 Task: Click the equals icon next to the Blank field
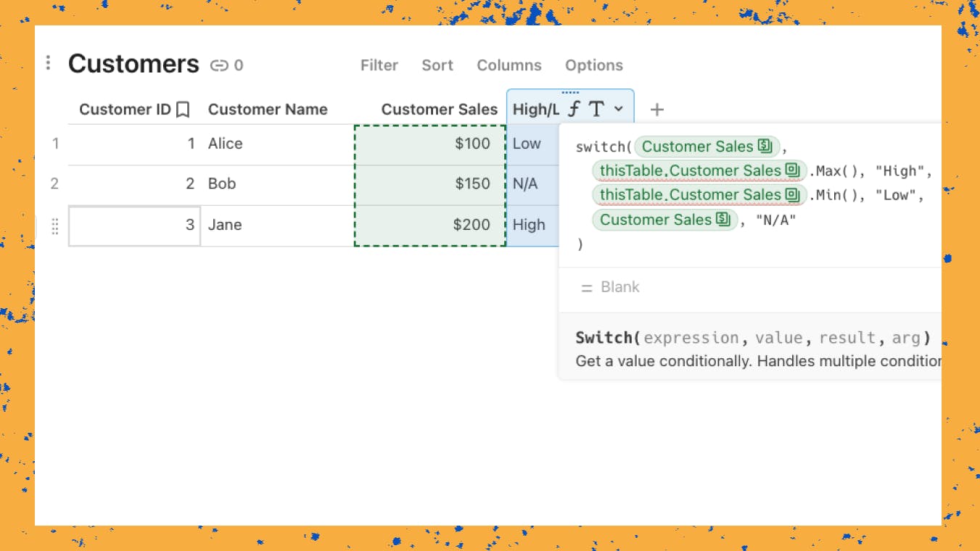coord(585,286)
